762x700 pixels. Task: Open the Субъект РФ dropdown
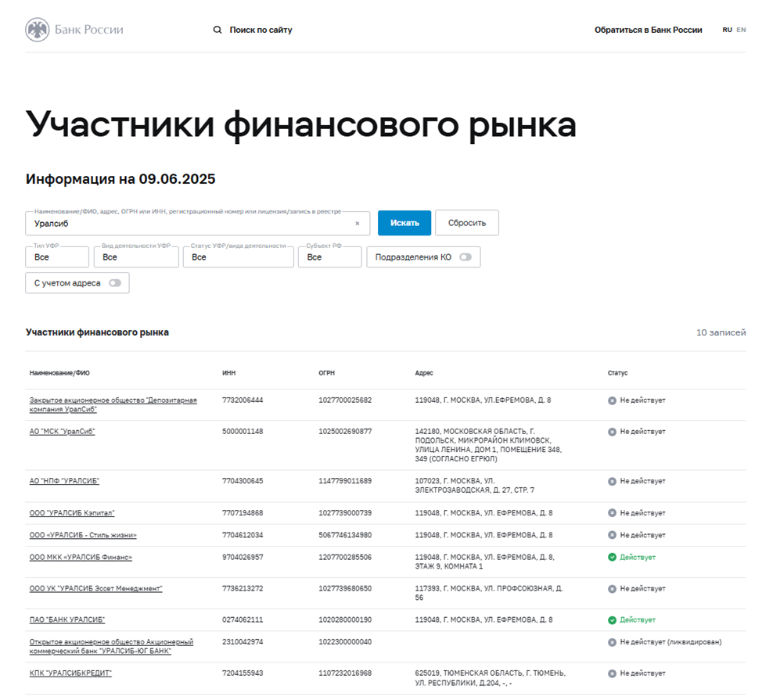(329, 257)
